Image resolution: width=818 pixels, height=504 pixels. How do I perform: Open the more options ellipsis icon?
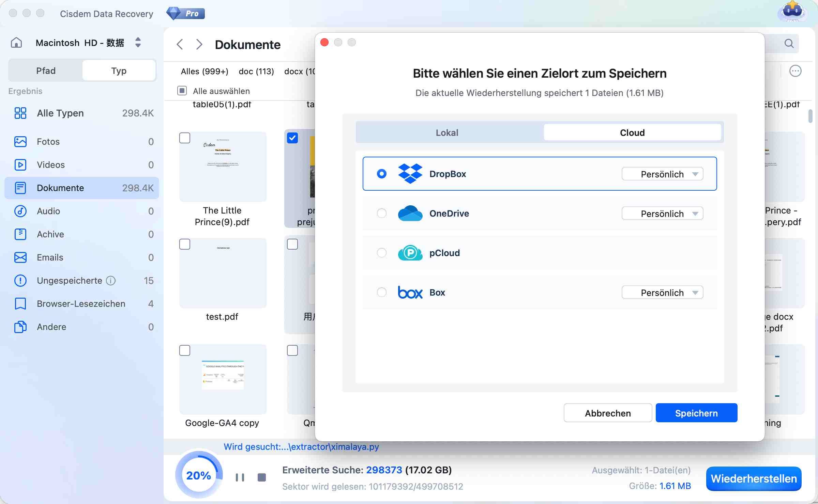[795, 71]
